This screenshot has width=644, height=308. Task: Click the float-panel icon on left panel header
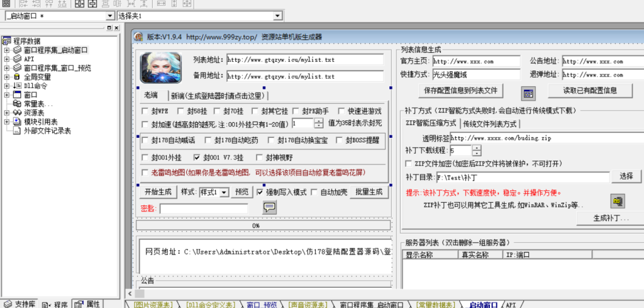coord(109,28)
